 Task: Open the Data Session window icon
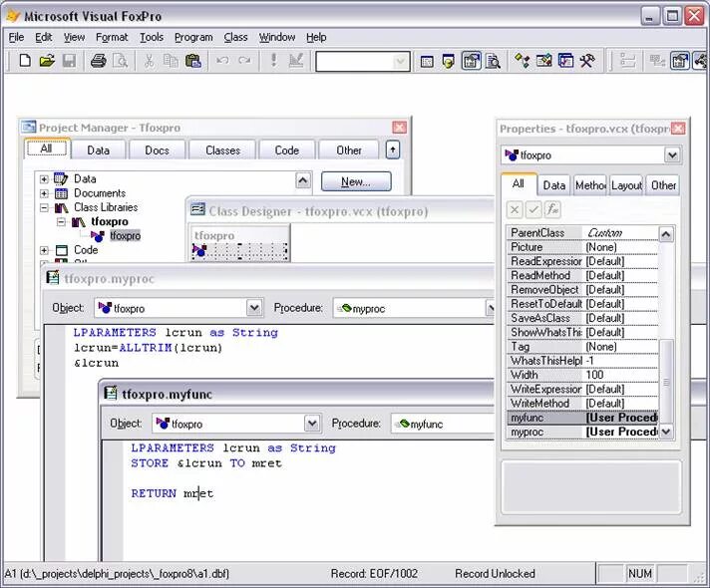coord(449,61)
